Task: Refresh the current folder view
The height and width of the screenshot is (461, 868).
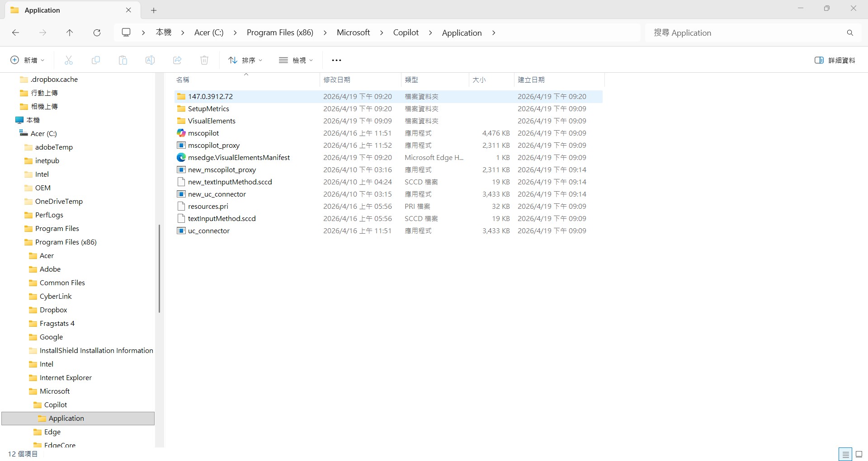Action: pyautogui.click(x=97, y=33)
